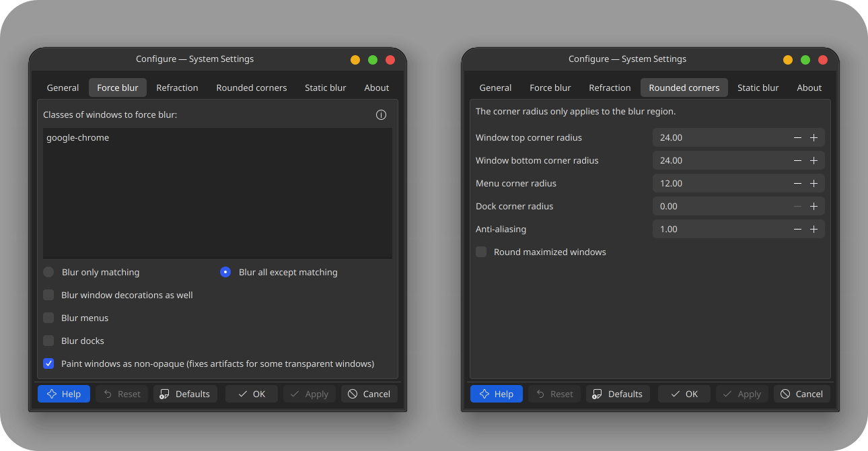
Task: Maximize left window with green button
Action: pos(373,60)
